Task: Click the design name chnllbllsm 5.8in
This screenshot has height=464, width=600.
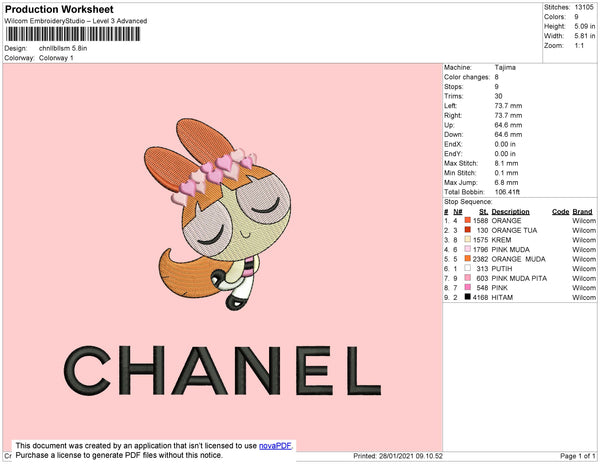Action: tap(63, 48)
